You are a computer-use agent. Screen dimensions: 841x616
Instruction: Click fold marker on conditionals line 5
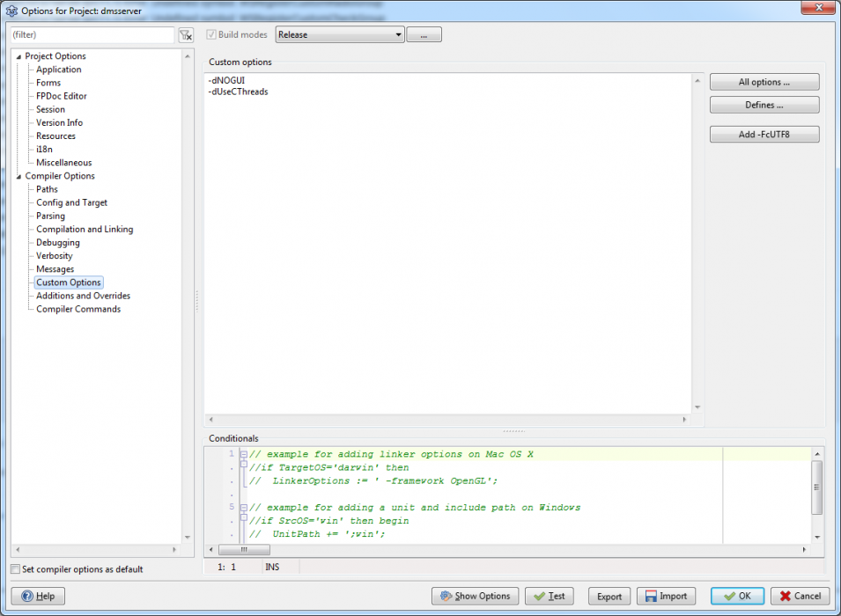[x=244, y=507]
